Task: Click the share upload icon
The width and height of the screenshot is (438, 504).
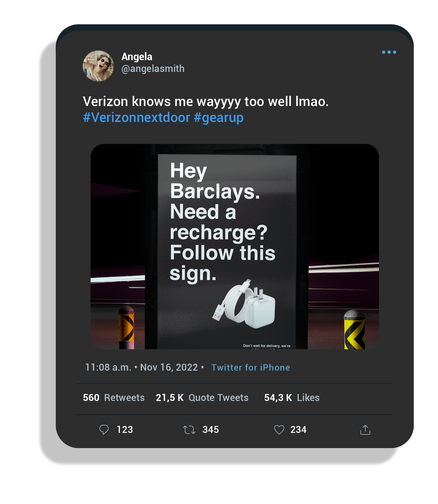Action: click(x=365, y=430)
